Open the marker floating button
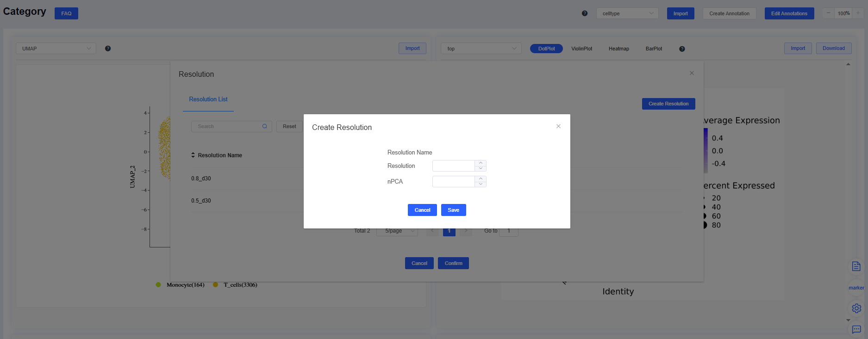This screenshot has height=339, width=868. click(856, 288)
